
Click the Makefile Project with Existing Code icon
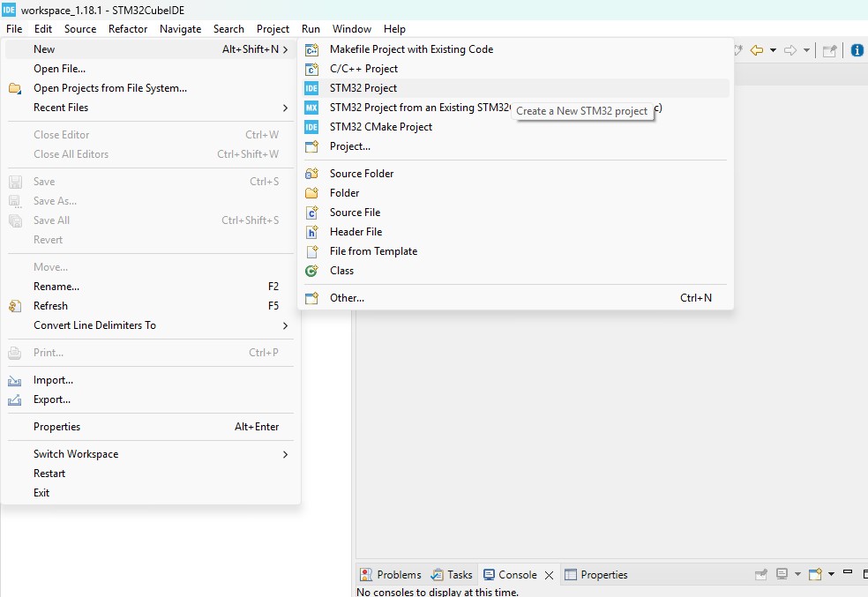[311, 49]
